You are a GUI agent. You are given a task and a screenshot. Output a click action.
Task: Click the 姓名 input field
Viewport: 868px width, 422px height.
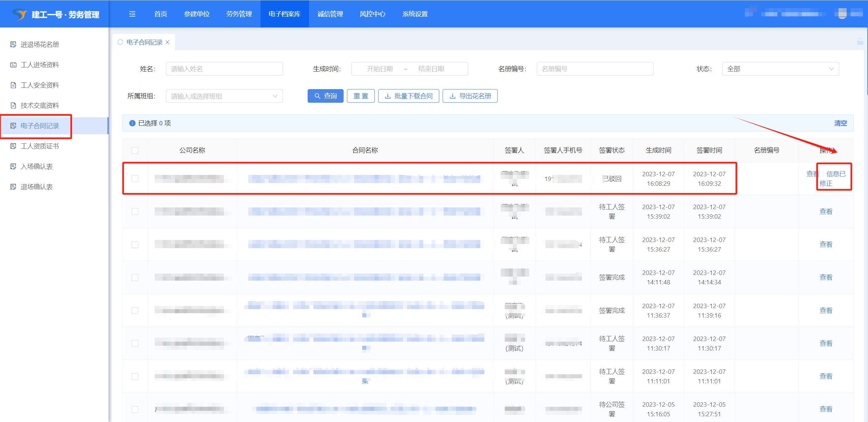point(224,69)
